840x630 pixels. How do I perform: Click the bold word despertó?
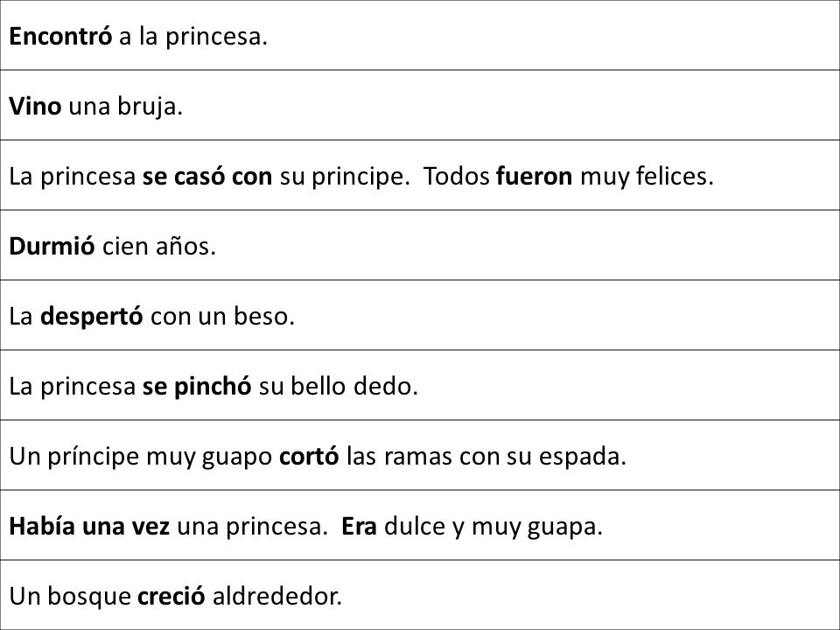(x=92, y=317)
